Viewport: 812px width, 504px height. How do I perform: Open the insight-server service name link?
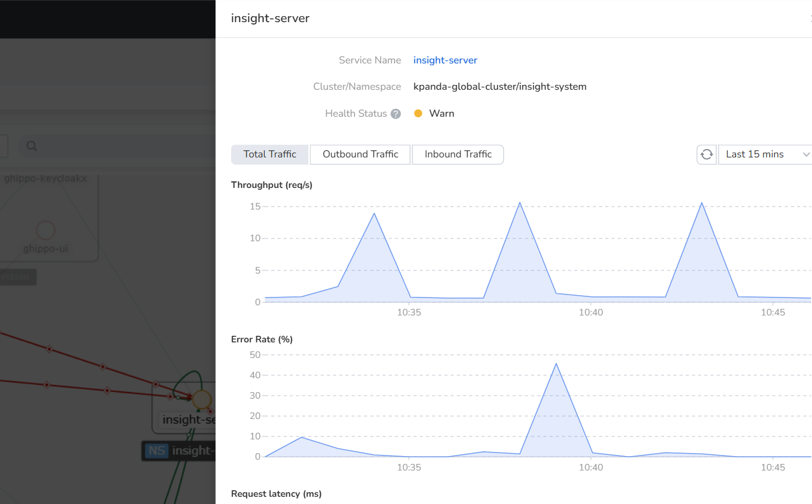(445, 60)
